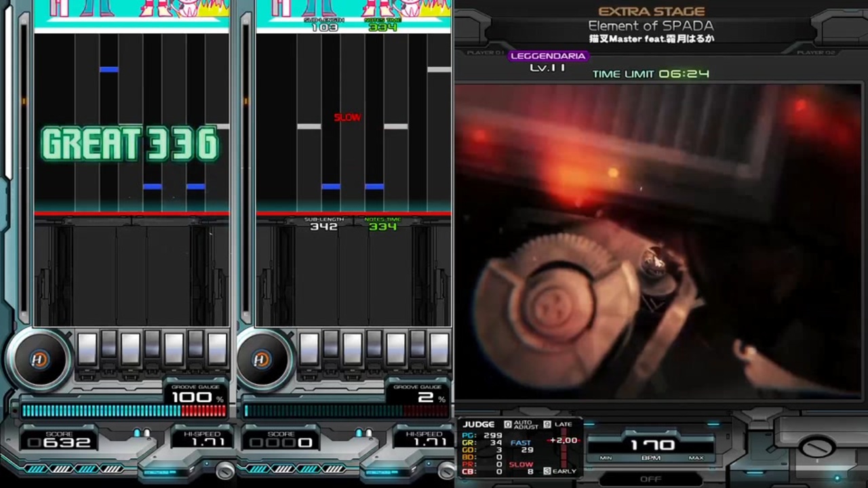Hit key 4 on the right keyboard
The width and height of the screenshot is (868, 488).
(x=374, y=344)
